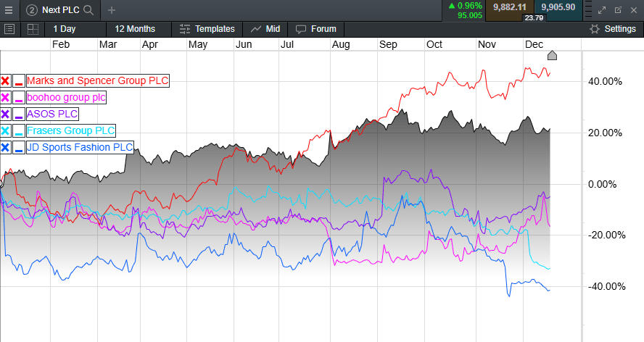
Task: Toggle ASOS PLC line style swatch
Action: pos(18,114)
